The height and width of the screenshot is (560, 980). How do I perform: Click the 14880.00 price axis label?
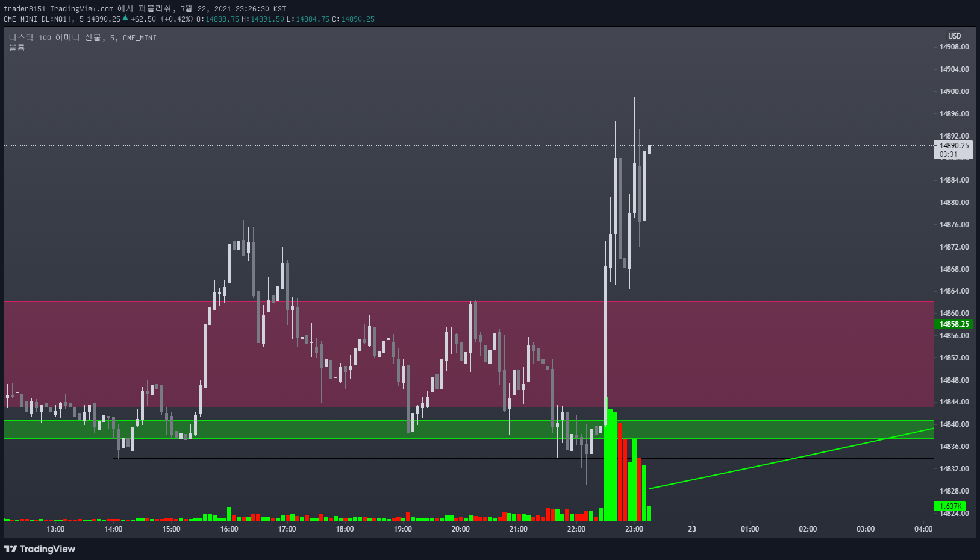click(x=954, y=203)
